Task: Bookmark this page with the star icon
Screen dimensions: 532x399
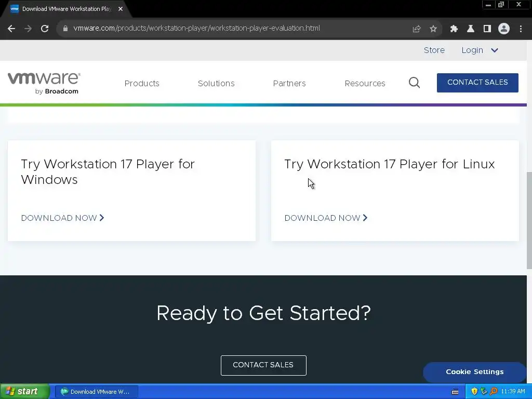Action: tap(433, 29)
